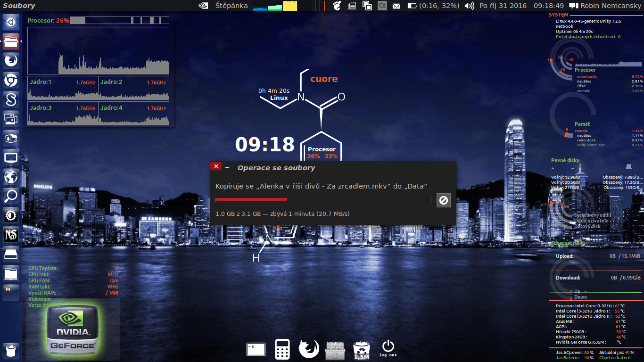This screenshot has height=362, width=644.
Task: Launch calculator from the bottom dock
Action: (282, 349)
